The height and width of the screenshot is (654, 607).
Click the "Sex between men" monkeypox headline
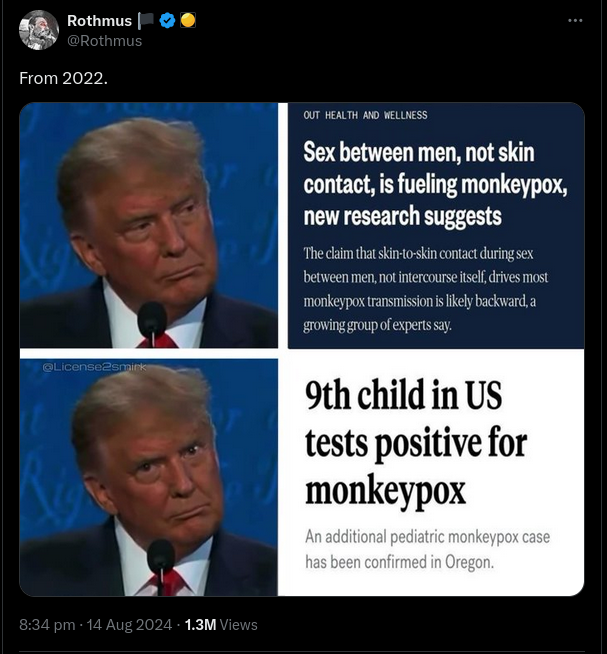pyautogui.click(x=435, y=184)
